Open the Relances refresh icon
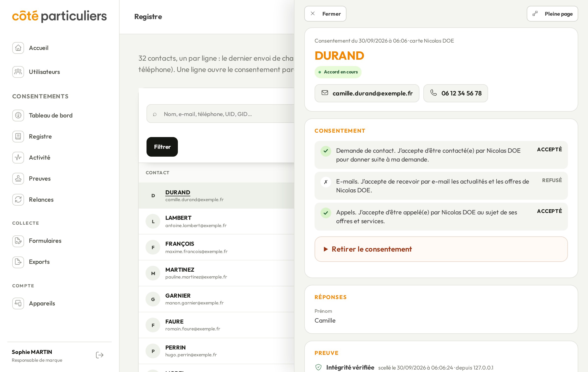588x372 pixels. pos(18,199)
